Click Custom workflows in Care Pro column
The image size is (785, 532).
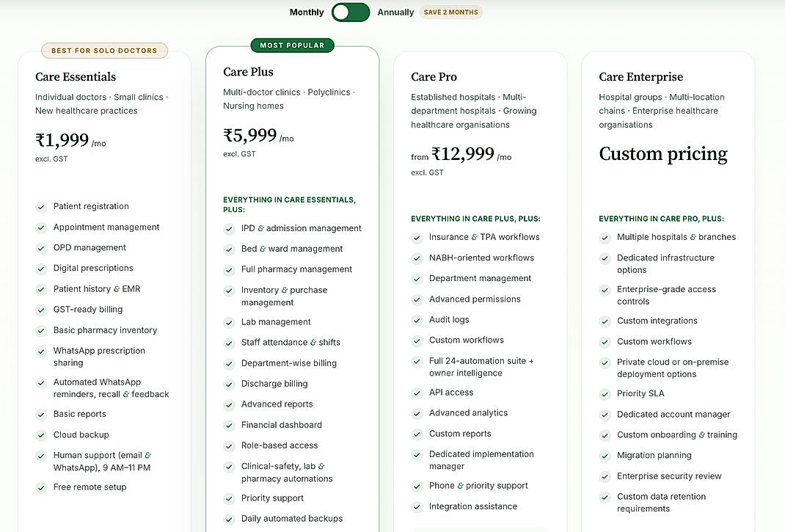click(x=466, y=340)
